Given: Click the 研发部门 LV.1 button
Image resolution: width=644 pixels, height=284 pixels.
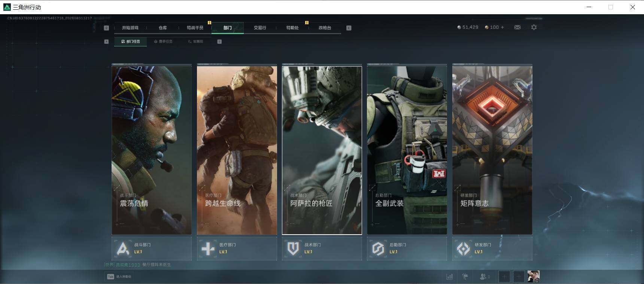Looking at the screenshot, I should (x=492, y=248).
